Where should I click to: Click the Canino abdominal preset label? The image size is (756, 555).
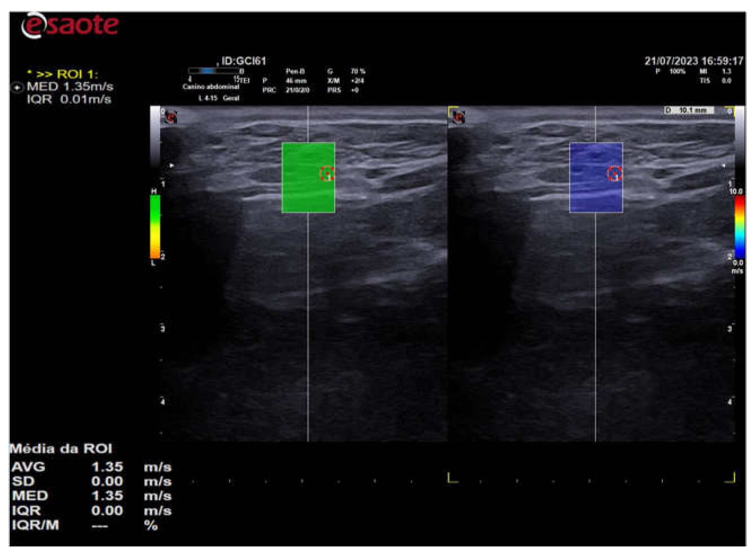pos(211,87)
